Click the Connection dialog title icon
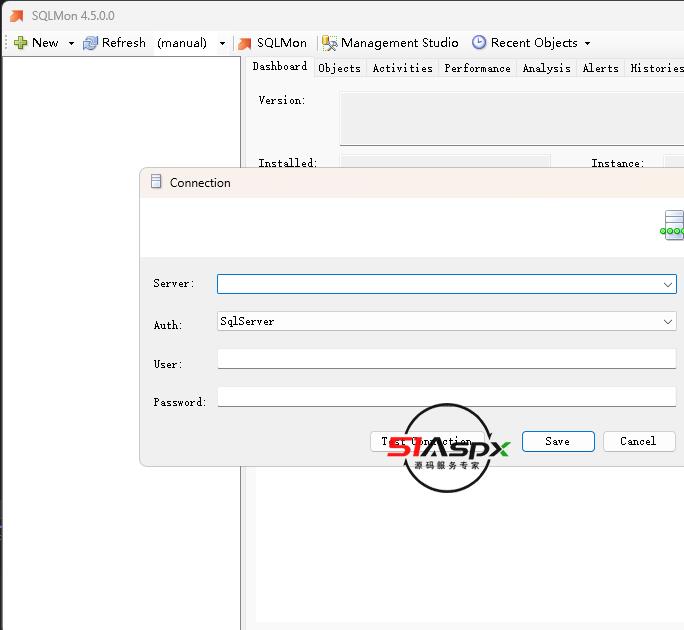 156,182
